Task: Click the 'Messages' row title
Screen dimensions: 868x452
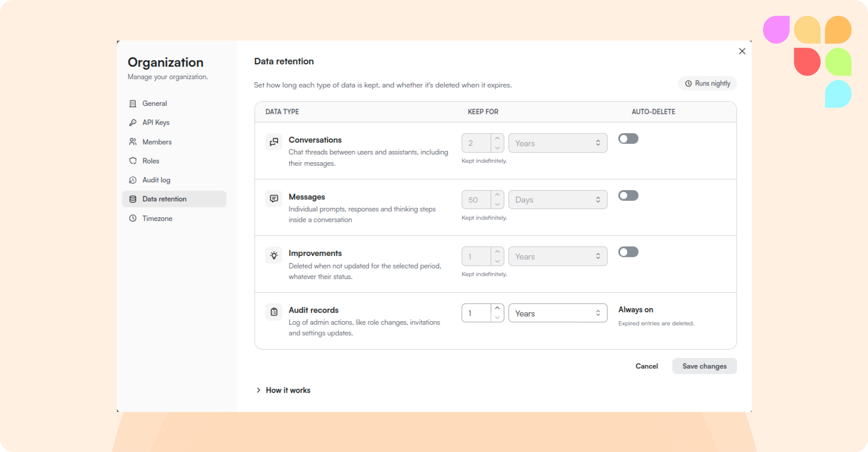Action: click(x=307, y=197)
